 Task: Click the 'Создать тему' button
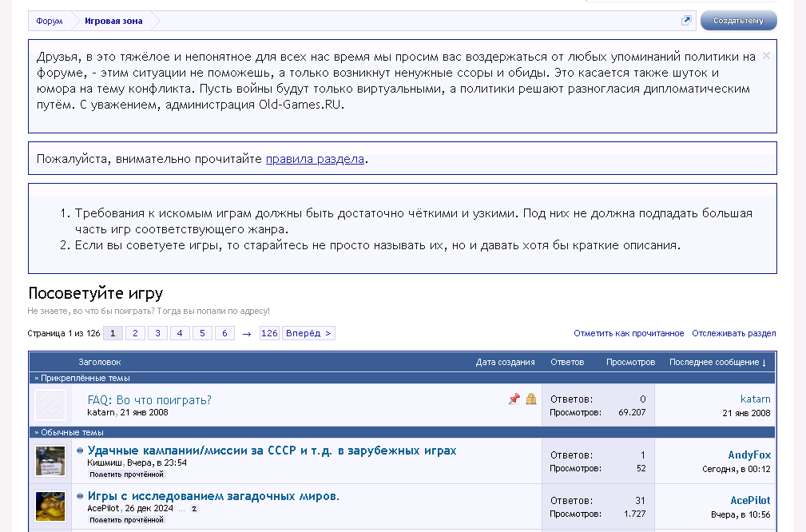coord(738,21)
